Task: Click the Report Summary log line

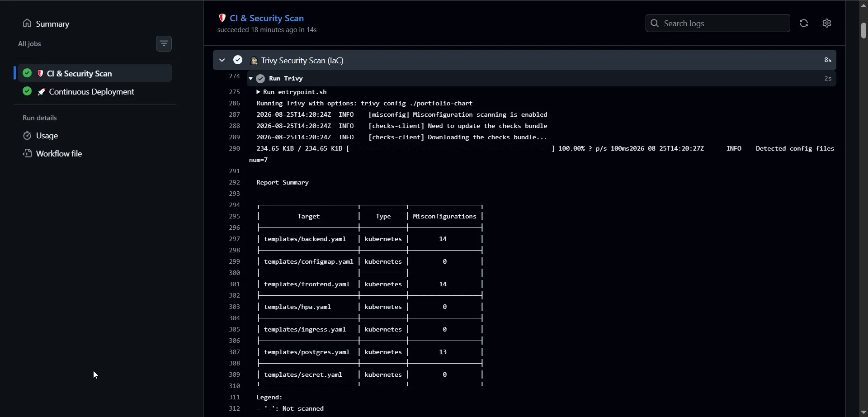Action: tap(283, 183)
